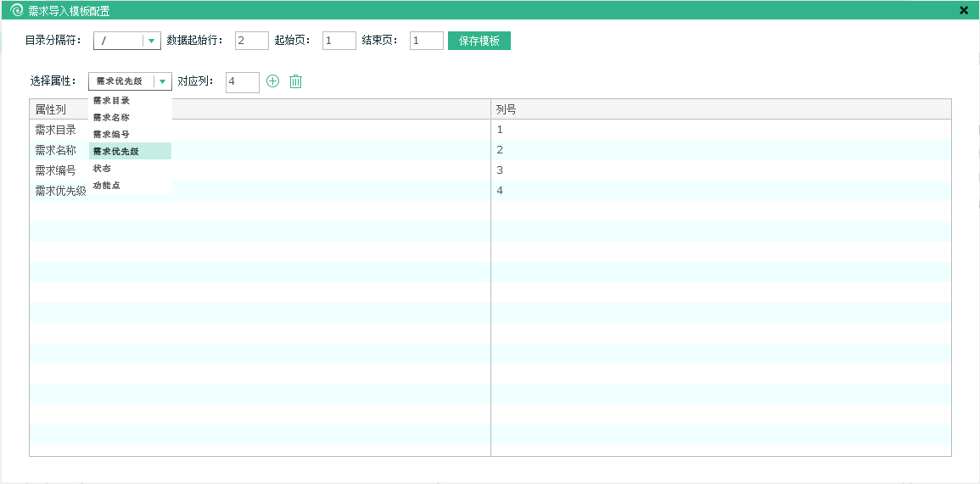The width and height of the screenshot is (980, 484).
Task: Select 功能点 from the attribute dropdown
Action: [x=107, y=186]
